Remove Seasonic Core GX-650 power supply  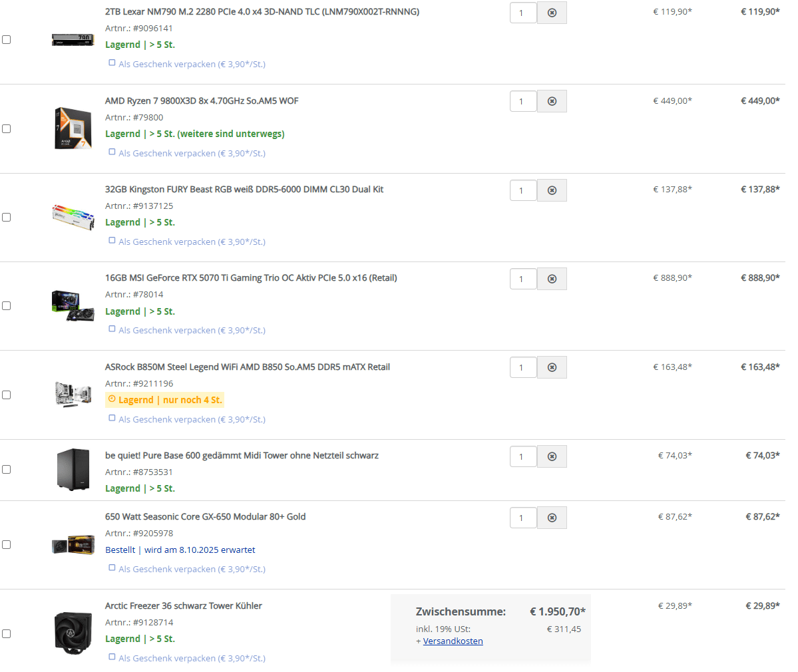pyautogui.click(x=552, y=518)
